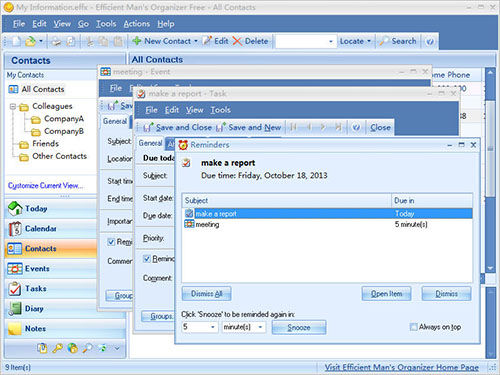Open the View menu in the task window

pos(195,110)
